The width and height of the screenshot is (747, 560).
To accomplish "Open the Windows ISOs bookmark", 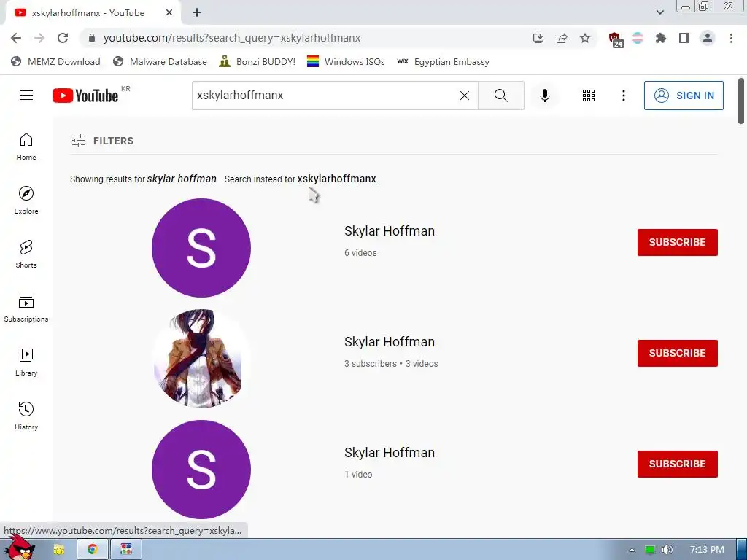I will (345, 62).
